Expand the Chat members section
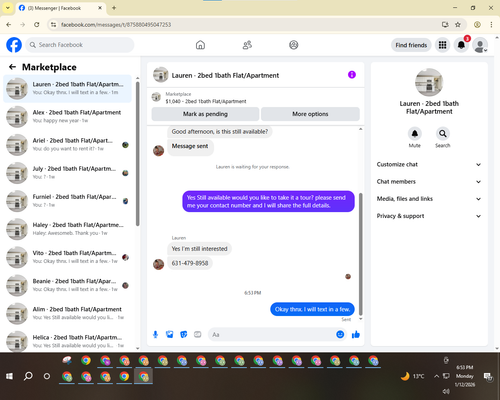 coord(429,182)
